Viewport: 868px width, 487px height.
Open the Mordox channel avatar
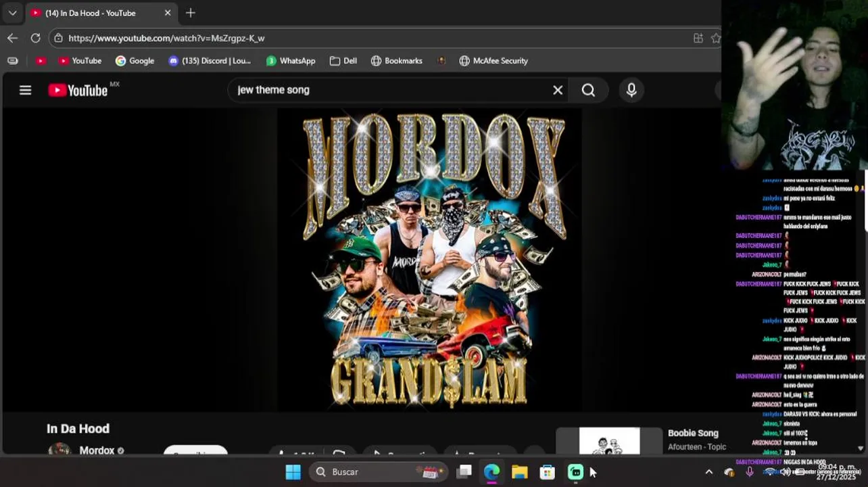pyautogui.click(x=59, y=450)
